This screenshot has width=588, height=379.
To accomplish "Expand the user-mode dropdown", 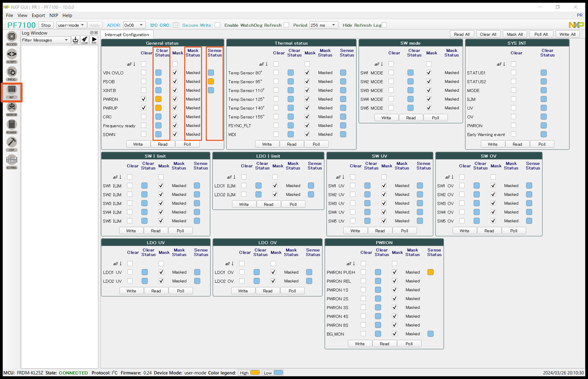I will [71, 25].
